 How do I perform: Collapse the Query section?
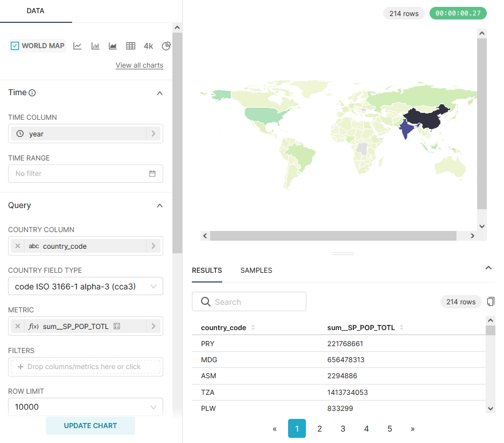click(160, 206)
